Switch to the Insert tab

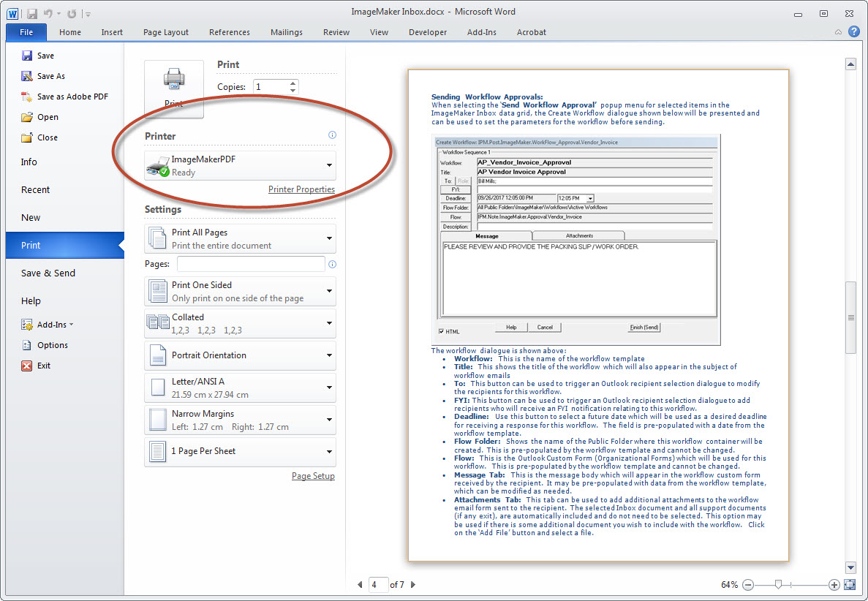pos(112,32)
